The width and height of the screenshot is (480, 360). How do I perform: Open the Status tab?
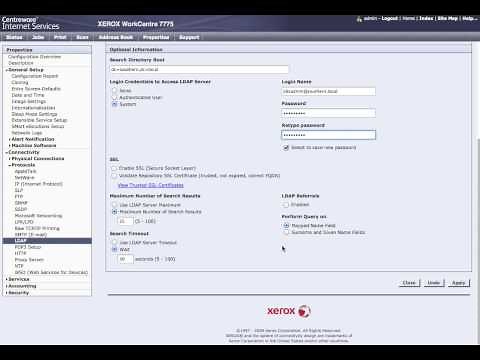(14, 37)
